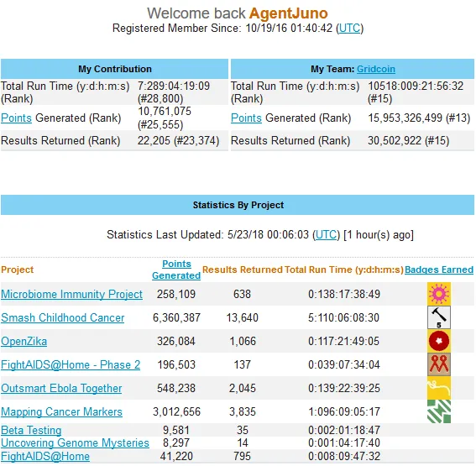Click results value 2,045
Screen dimensions: 476x466
pos(243,388)
